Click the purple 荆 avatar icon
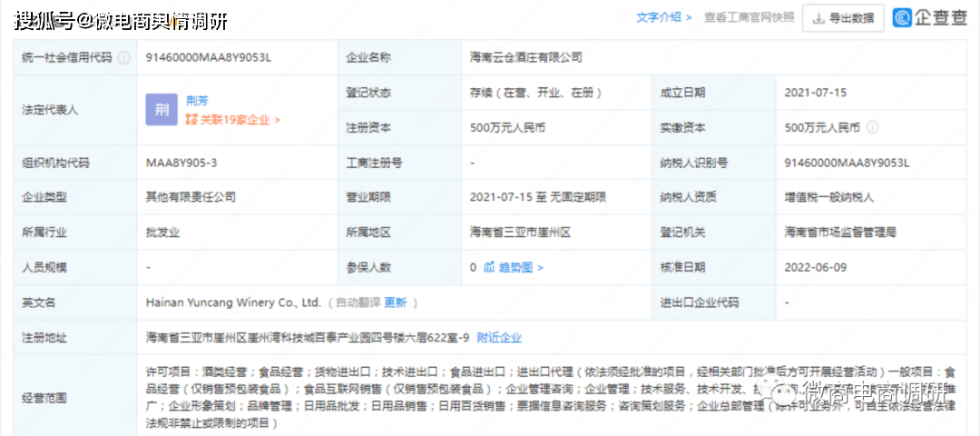980x436 pixels. (162, 110)
